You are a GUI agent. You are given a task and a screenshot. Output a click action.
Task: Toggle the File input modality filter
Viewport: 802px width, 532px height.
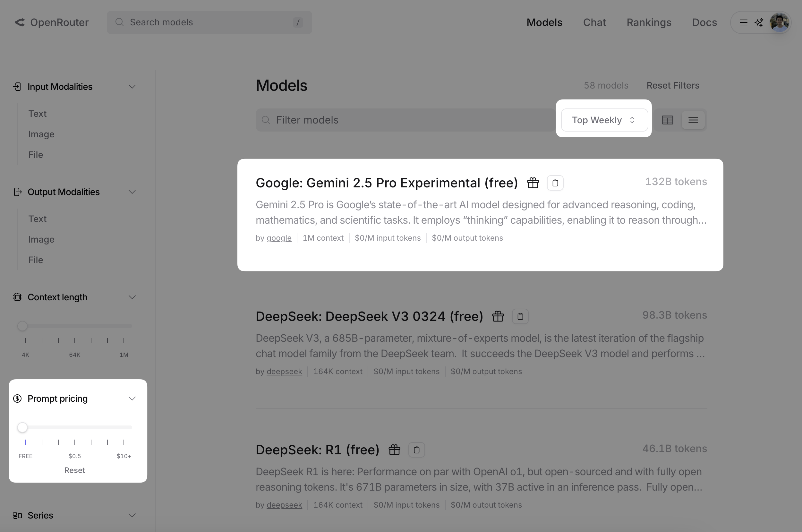click(36, 155)
